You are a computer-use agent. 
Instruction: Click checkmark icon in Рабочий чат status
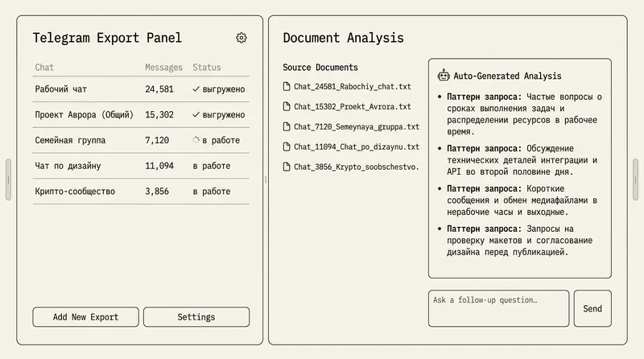196,89
